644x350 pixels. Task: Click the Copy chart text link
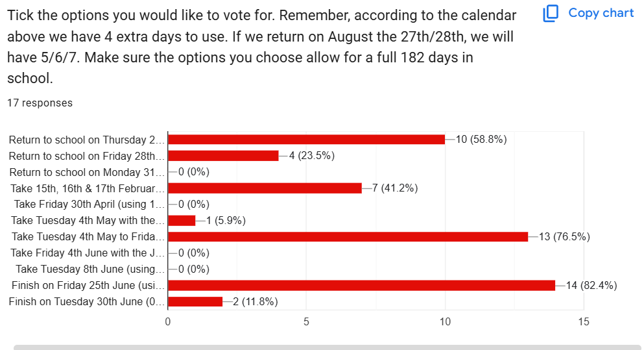coord(601,13)
